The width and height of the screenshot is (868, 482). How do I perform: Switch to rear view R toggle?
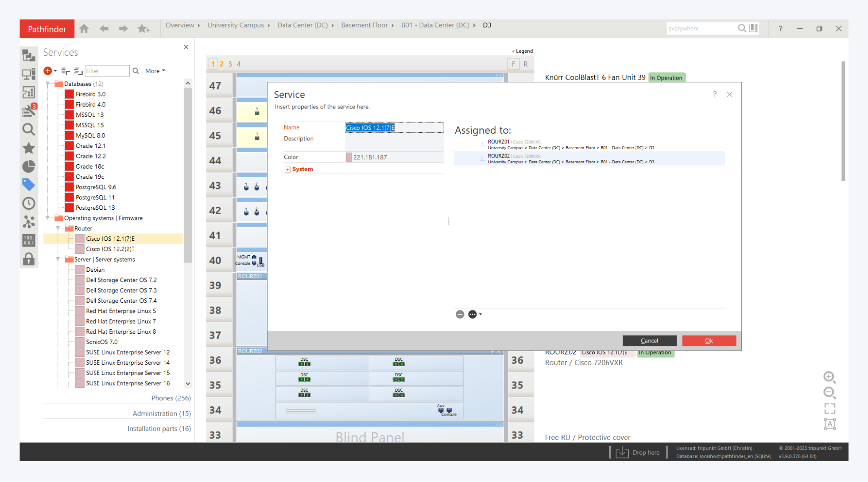tap(526, 64)
